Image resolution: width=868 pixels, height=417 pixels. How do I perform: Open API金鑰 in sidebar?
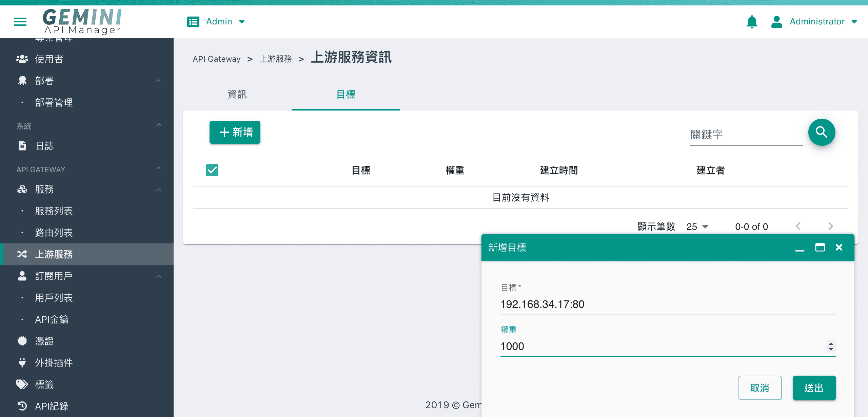tap(52, 319)
